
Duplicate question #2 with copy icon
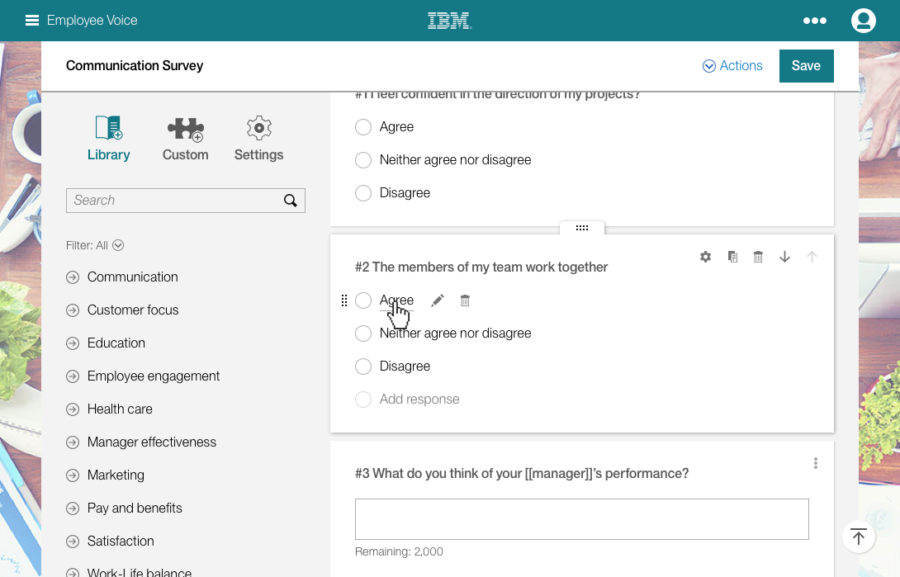pyautogui.click(x=732, y=257)
